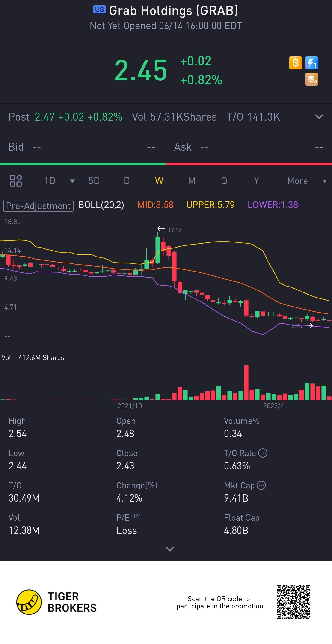332x644 pixels.
Task: Tap the large 2.45 current price
Action: (141, 71)
